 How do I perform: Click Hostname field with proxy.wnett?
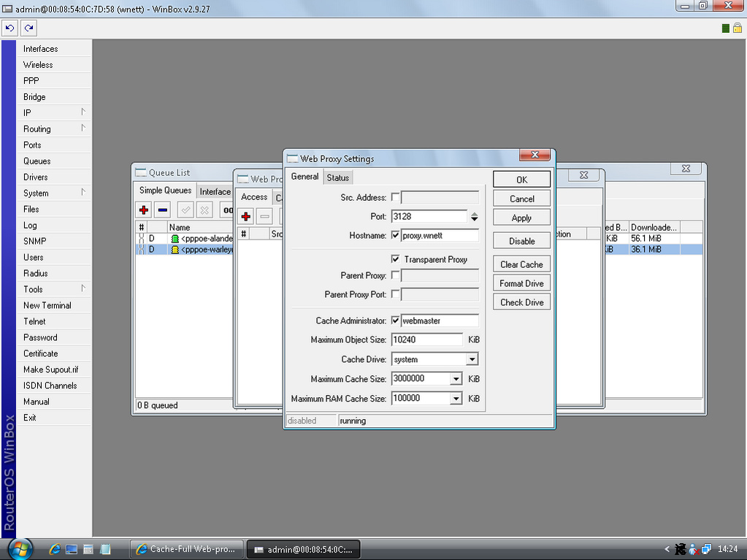pyautogui.click(x=440, y=235)
